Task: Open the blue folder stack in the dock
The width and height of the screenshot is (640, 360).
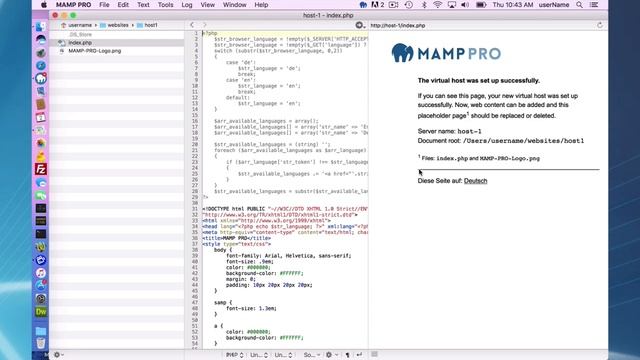Action: tap(40, 330)
